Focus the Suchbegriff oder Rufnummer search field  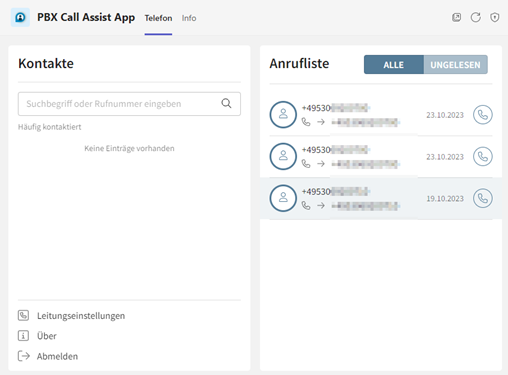[x=129, y=104]
